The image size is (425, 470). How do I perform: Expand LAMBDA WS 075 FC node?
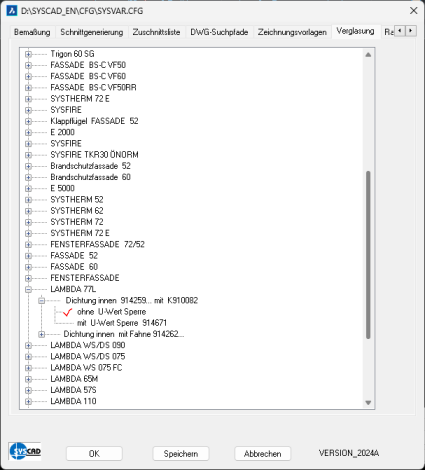coord(28,368)
